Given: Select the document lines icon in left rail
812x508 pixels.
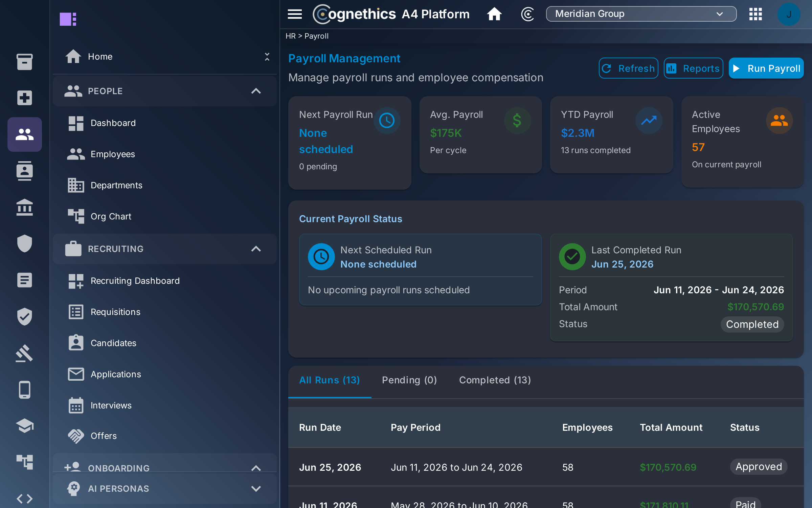Looking at the screenshot, I should click(x=24, y=280).
